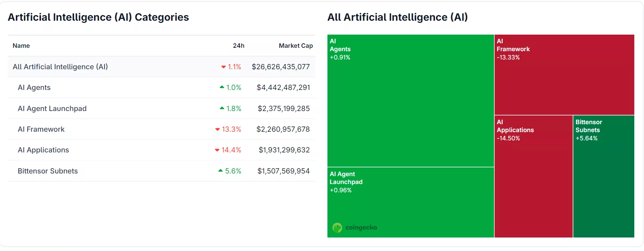Click the green up arrow beside AI Agents

(x=221, y=87)
